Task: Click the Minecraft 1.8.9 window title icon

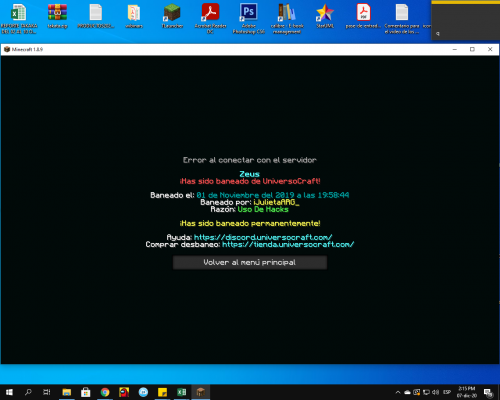Action: (x=7, y=49)
